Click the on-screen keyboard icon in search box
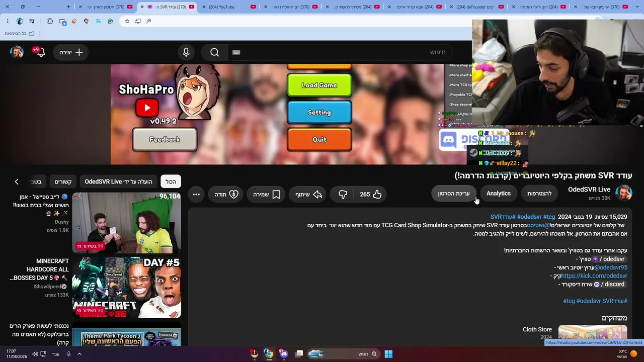The height and width of the screenshot is (362, 644). 236,52
